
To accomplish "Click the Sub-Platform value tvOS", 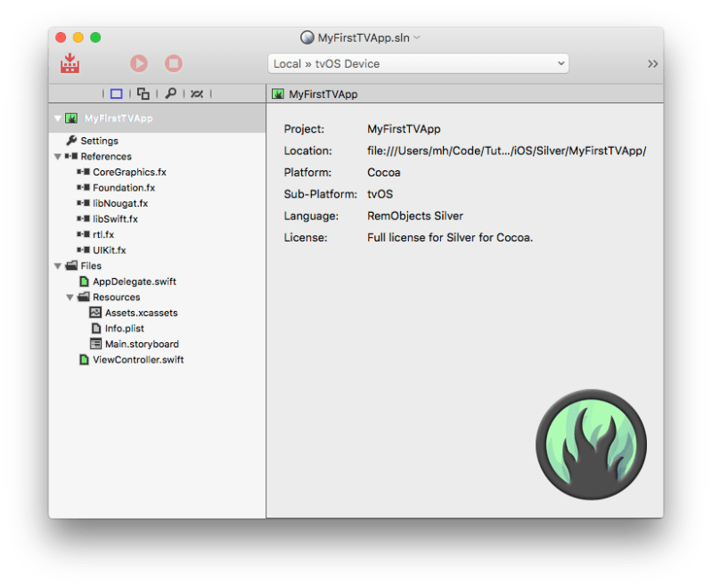I will click(381, 194).
